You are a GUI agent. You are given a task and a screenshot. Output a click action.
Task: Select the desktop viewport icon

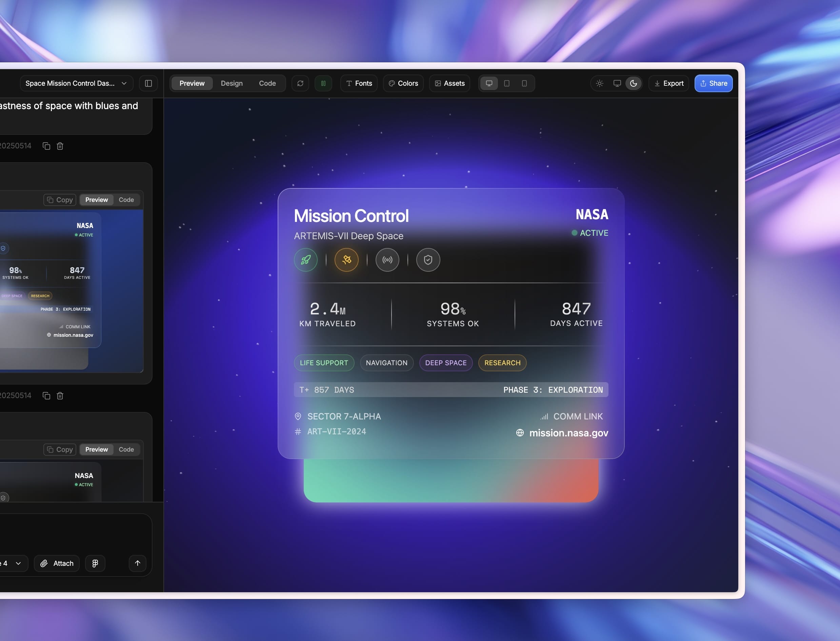tap(489, 83)
